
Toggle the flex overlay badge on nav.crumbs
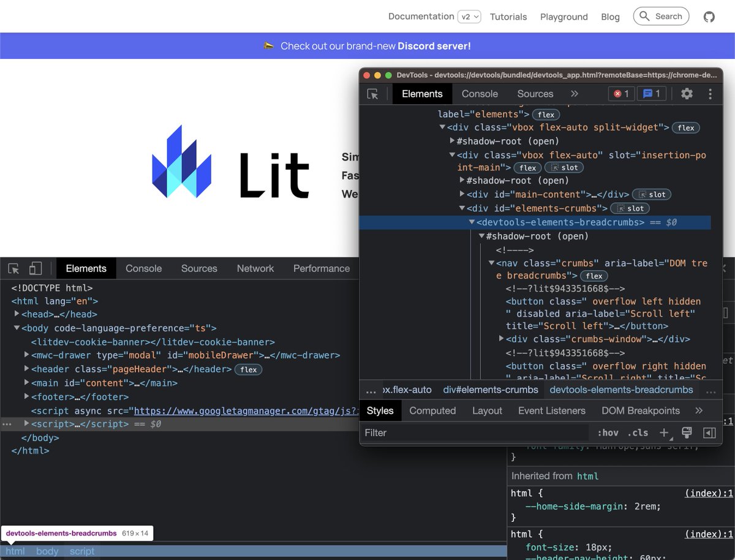(594, 276)
